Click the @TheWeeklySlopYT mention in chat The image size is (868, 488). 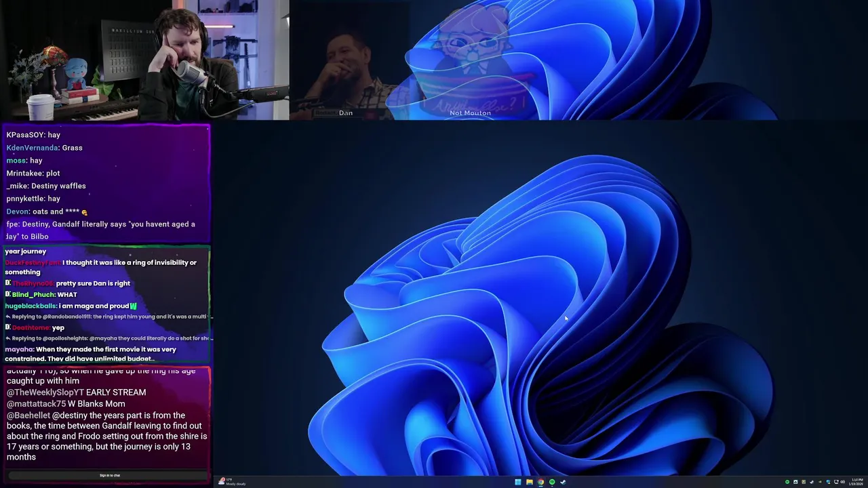click(45, 392)
